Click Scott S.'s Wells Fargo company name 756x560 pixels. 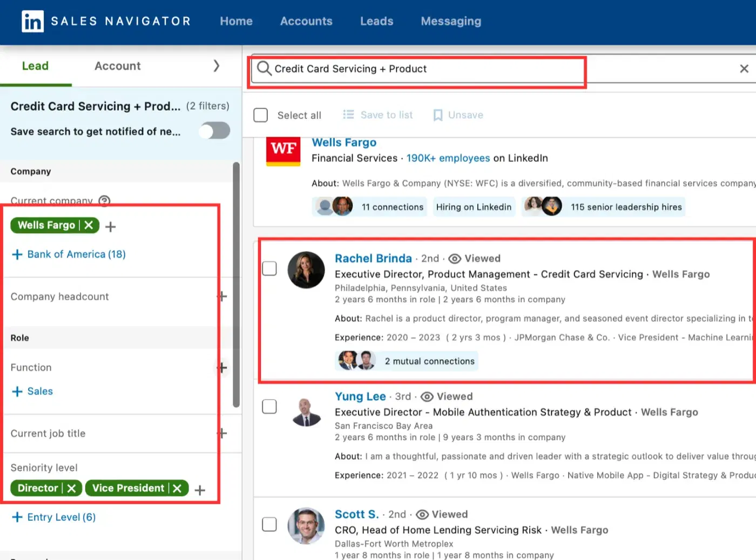point(579,530)
